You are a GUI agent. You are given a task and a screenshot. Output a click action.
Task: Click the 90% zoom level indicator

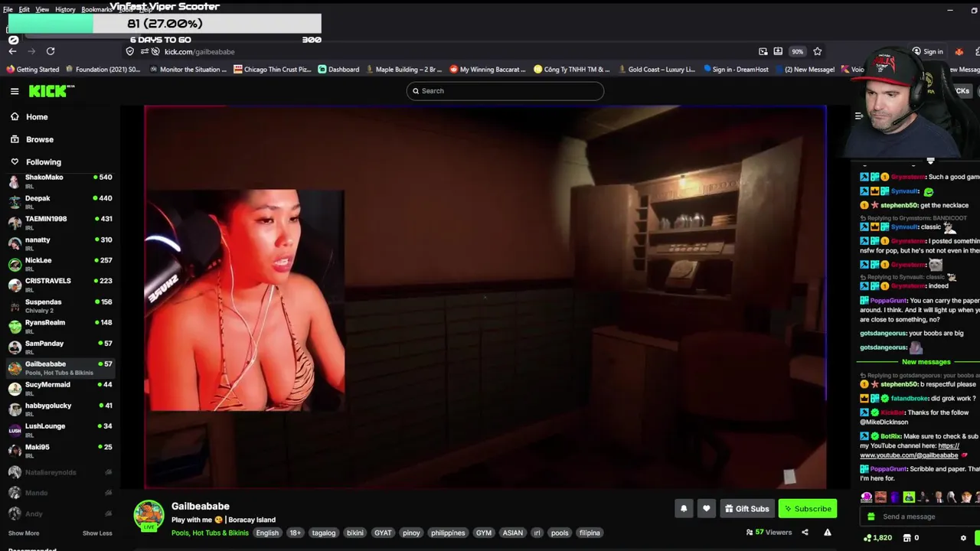point(798,51)
